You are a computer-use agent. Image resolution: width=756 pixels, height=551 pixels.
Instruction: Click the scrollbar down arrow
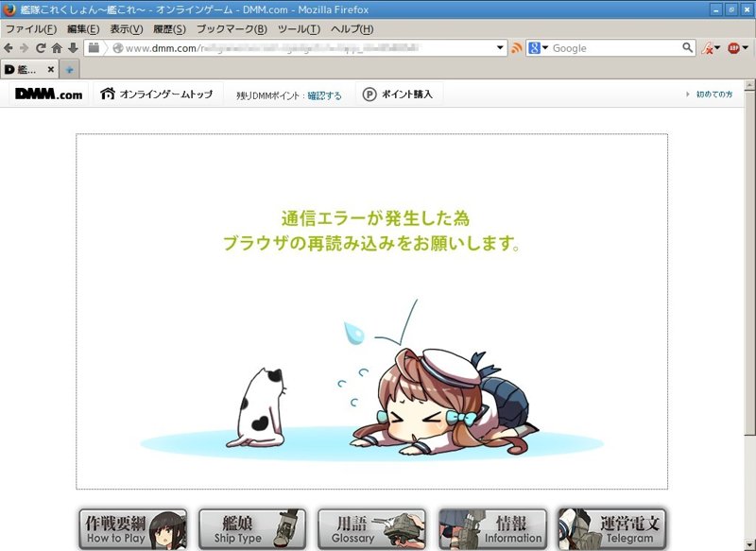[x=749, y=544]
